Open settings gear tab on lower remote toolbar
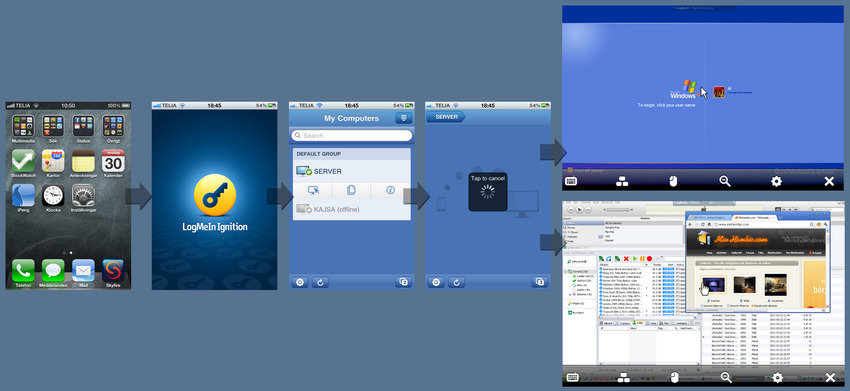850x391 pixels. click(x=777, y=377)
